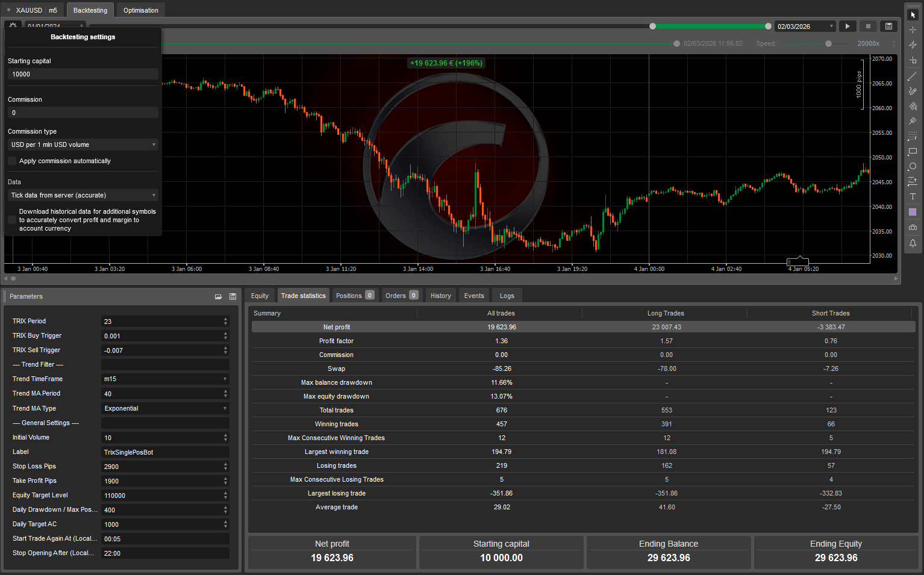Viewport: 924px width, 575px height.
Task: Open the backtest end date picker
Action: tap(805, 26)
